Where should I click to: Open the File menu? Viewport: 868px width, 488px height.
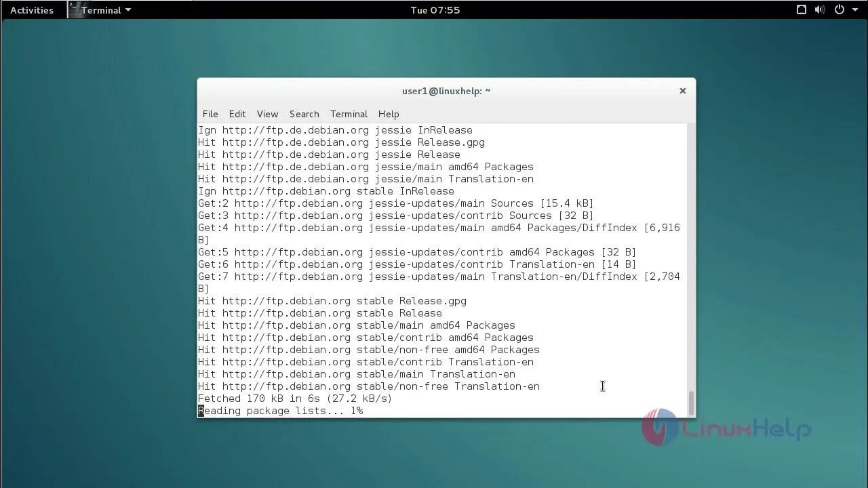210,114
